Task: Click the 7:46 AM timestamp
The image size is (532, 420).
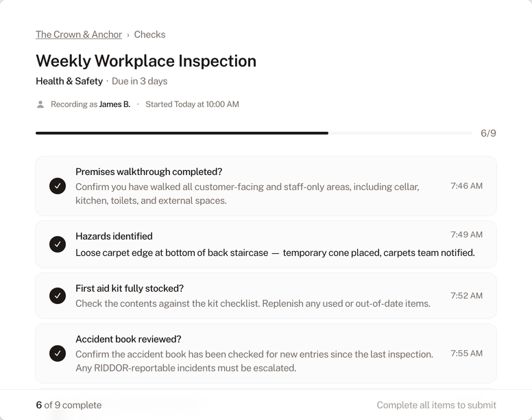Action: (466, 186)
